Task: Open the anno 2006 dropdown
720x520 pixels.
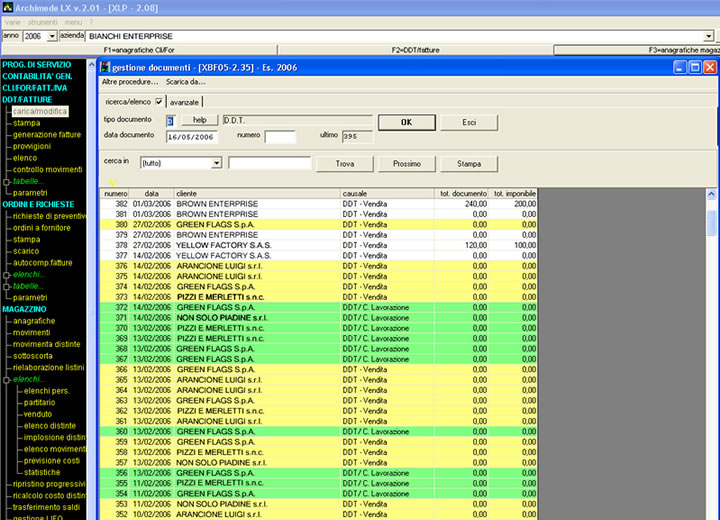Action: coord(52,36)
